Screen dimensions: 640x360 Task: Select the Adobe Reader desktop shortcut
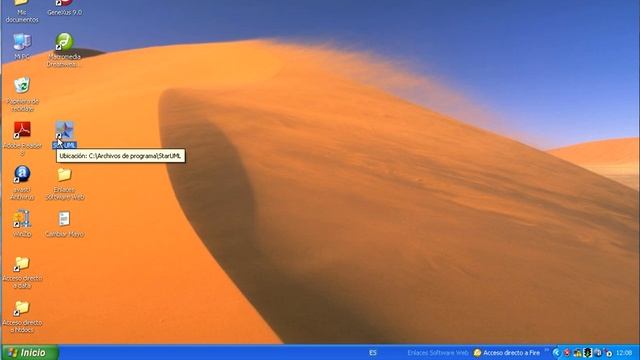(x=22, y=139)
